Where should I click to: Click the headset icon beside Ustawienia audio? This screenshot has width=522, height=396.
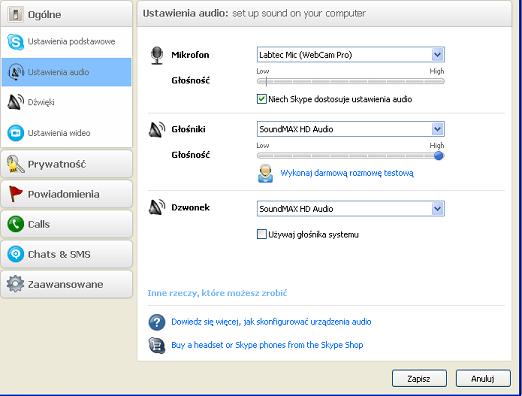click(x=16, y=72)
